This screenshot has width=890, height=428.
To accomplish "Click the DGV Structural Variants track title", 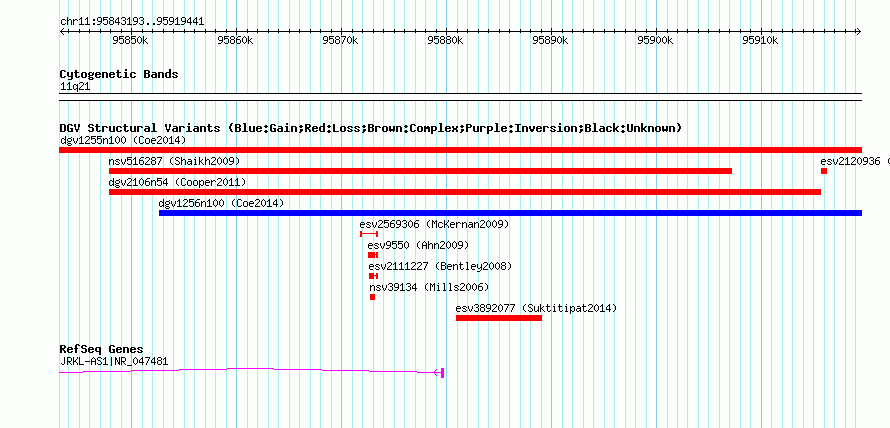I will point(370,128).
